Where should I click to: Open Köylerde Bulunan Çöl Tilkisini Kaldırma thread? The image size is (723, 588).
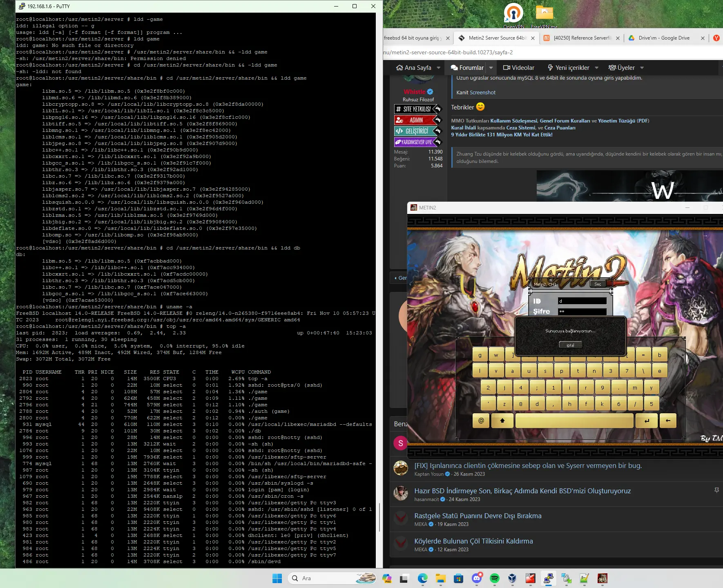tap(473, 541)
